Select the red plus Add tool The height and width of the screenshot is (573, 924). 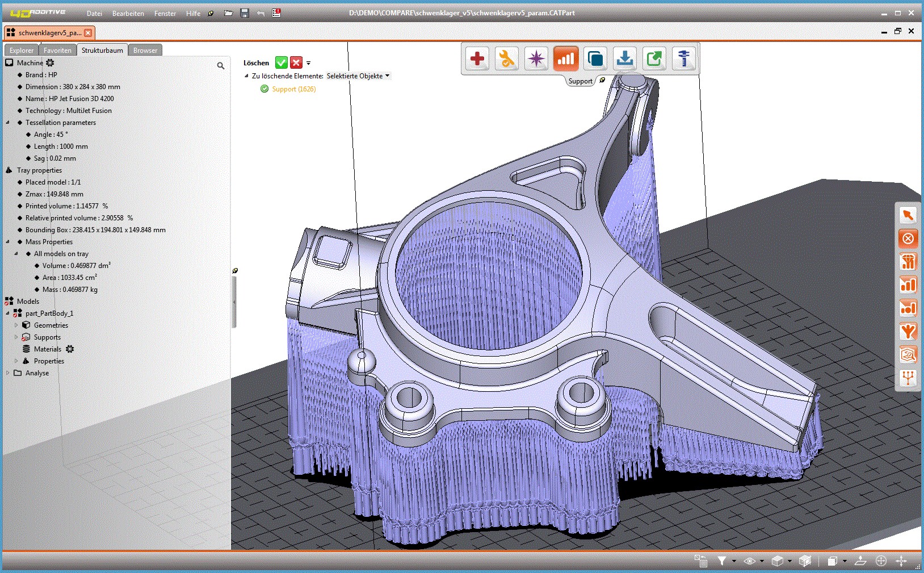click(477, 58)
